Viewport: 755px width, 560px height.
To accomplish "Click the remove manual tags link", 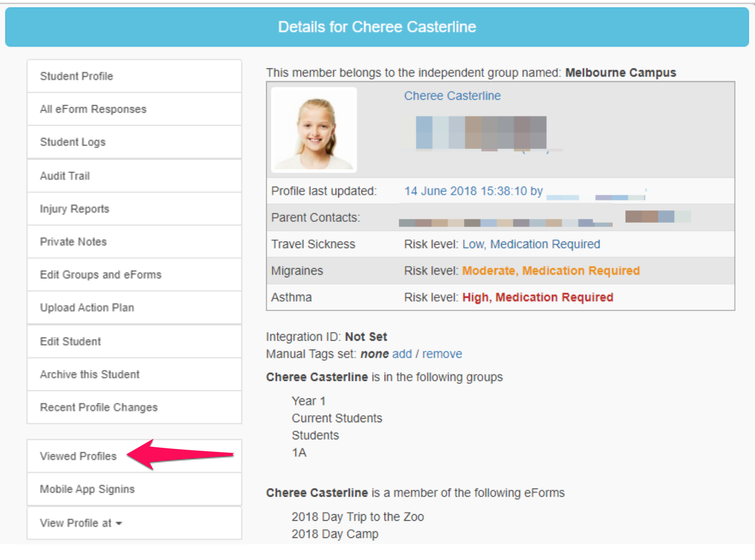I will tap(442, 354).
